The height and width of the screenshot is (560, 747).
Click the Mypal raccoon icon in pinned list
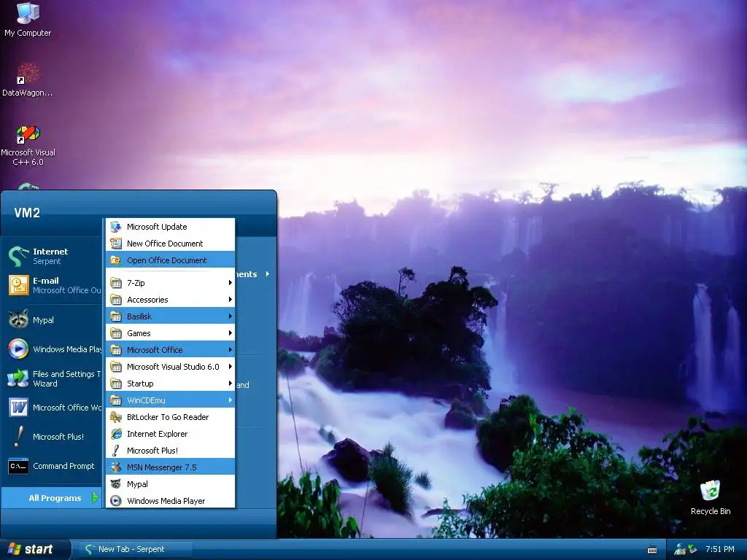[18, 319]
